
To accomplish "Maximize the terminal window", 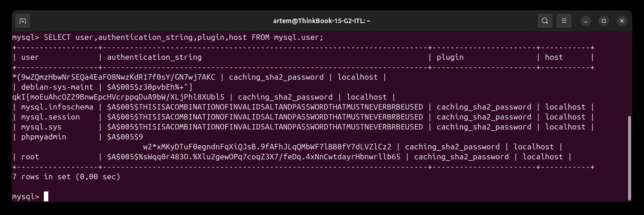I will (604, 21).
